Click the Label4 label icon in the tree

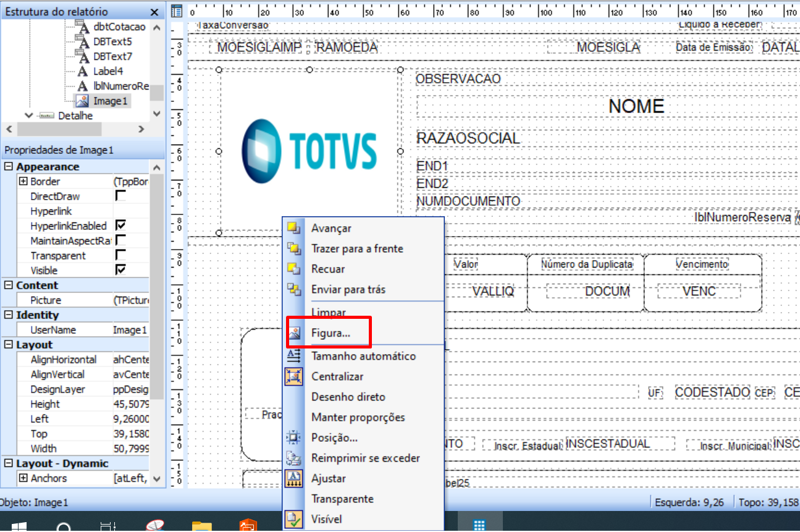point(82,71)
